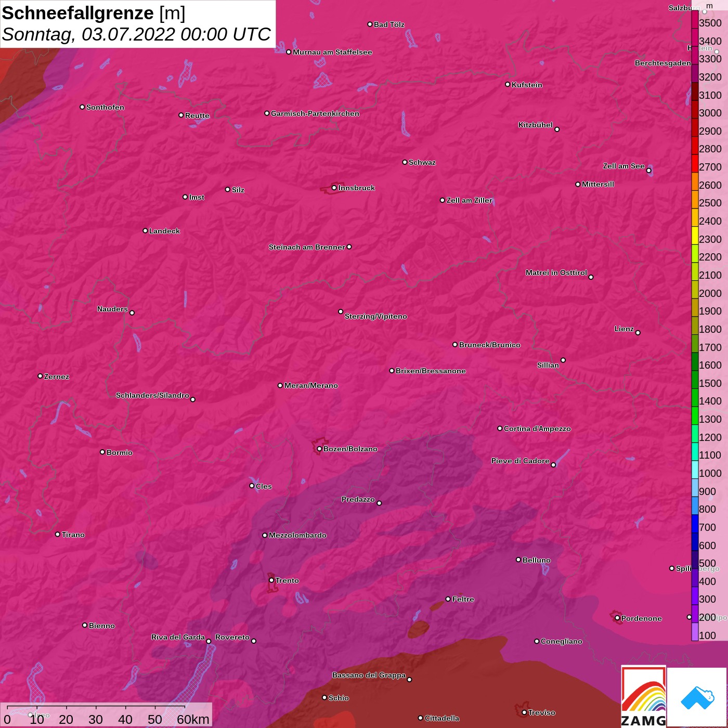The image size is (728, 728).
Task: Click the Cortina d'Ampezzo label
Action: 537,428
